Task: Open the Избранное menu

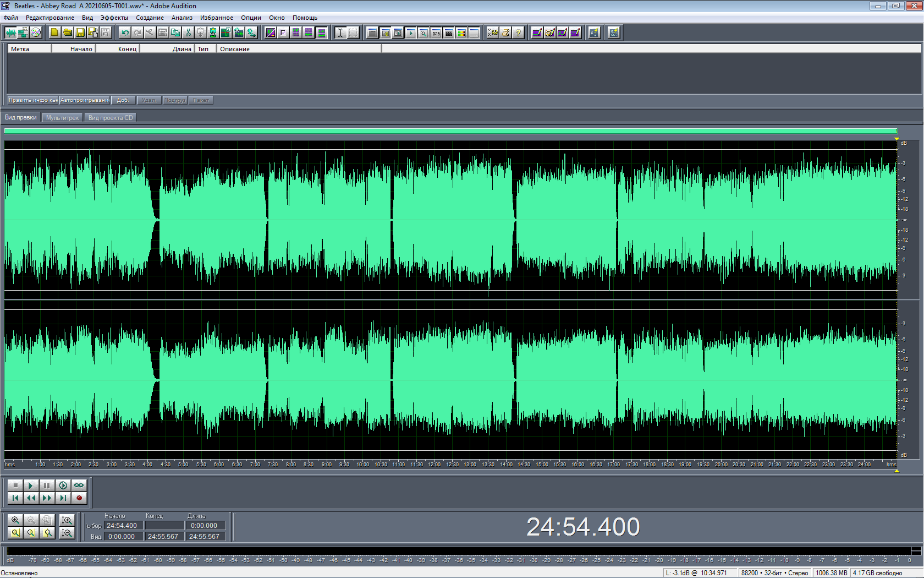Action: pos(217,18)
